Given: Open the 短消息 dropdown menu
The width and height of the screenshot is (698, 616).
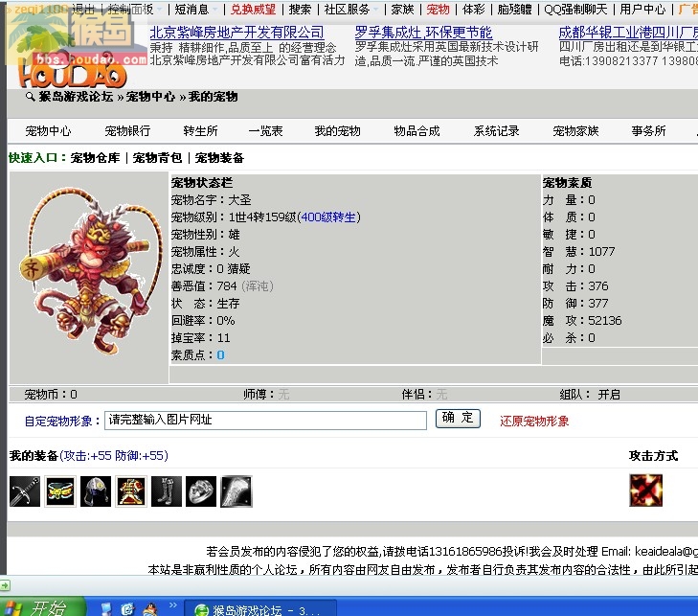Looking at the screenshot, I should point(196,9).
